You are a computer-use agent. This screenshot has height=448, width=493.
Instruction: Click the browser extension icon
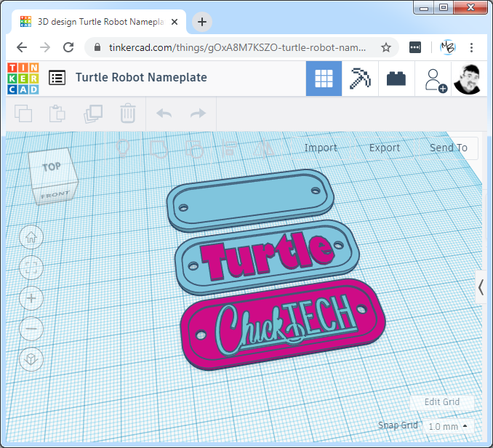click(x=415, y=47)
